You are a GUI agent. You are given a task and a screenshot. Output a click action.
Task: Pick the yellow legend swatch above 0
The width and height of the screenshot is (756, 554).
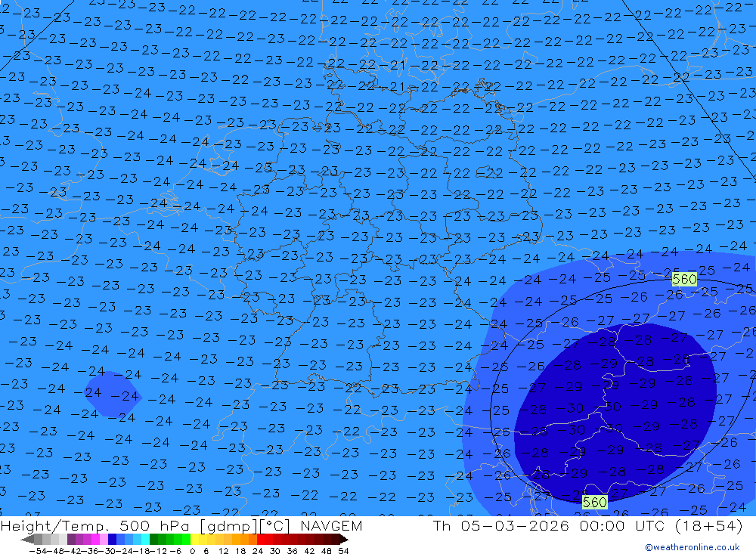pos(194,539)
